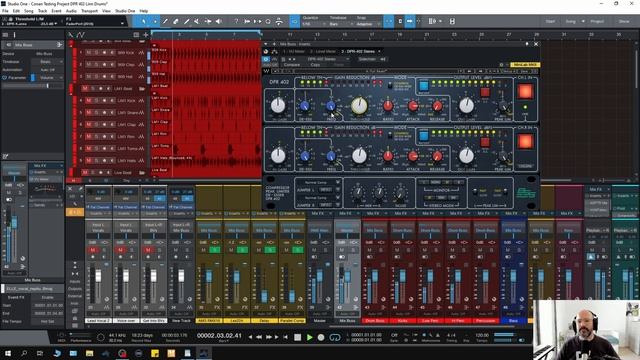The width and height of the screenshot is (640, 360).
Task: Click the Start page button
Action: 550,21
